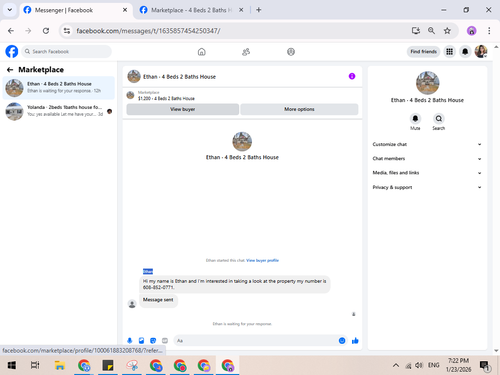Open the notifications bell icon

pyautogui.click(x=465, y=52)
